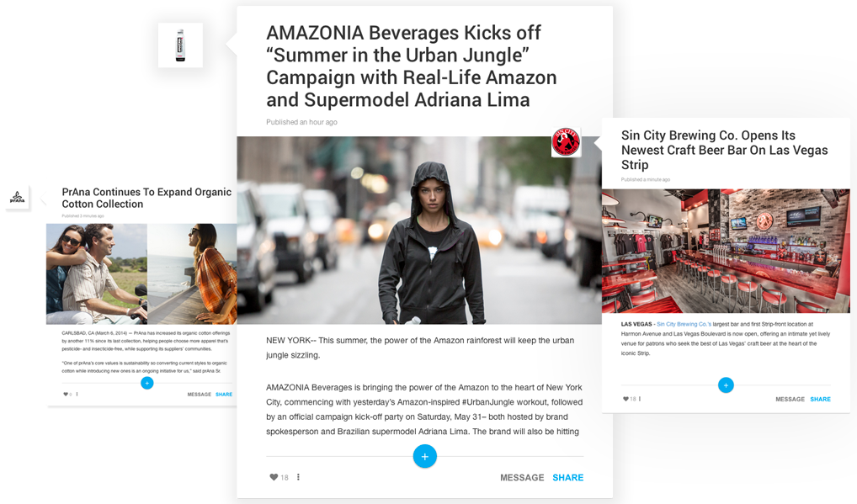Click the Adriana Lima street photo
Screen dimensions: 857x504
[x=419, y=231]
